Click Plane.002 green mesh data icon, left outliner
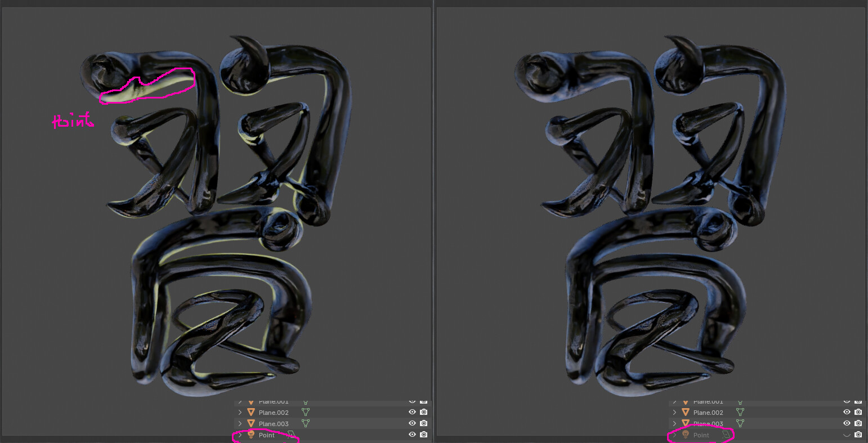The height and width of the screenshot is (443, 868). 306,413
